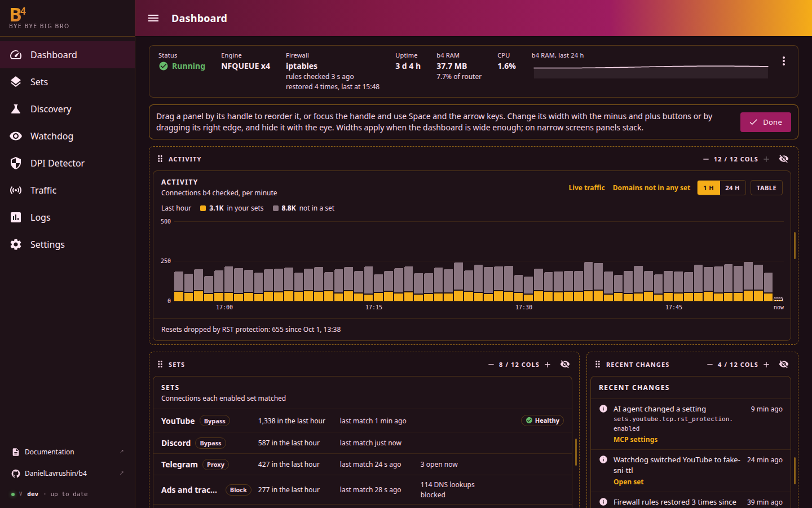Switch activity chart to 24 H range
812x508 pixels.
click(732, 188)
